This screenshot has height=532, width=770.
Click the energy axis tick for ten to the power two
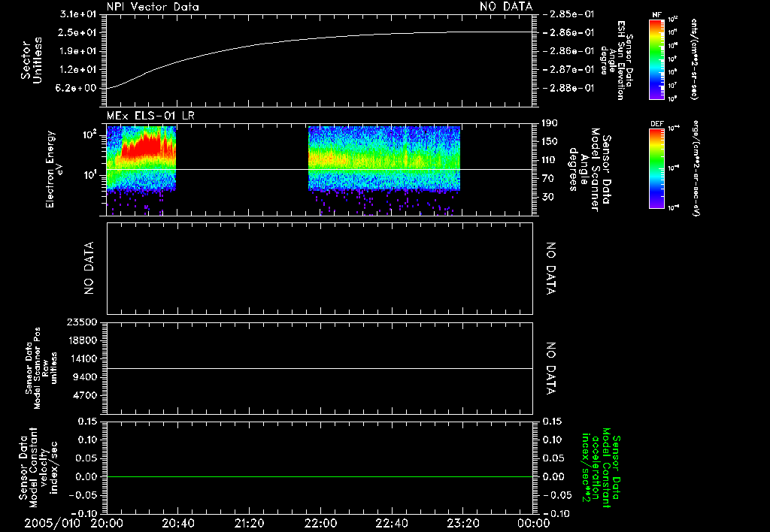[90, 135]
